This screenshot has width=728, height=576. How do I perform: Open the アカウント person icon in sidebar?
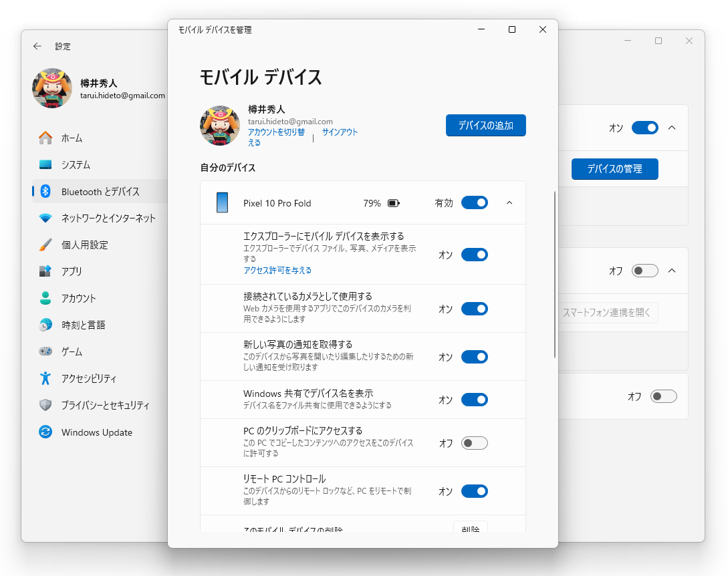pos(45,298)
